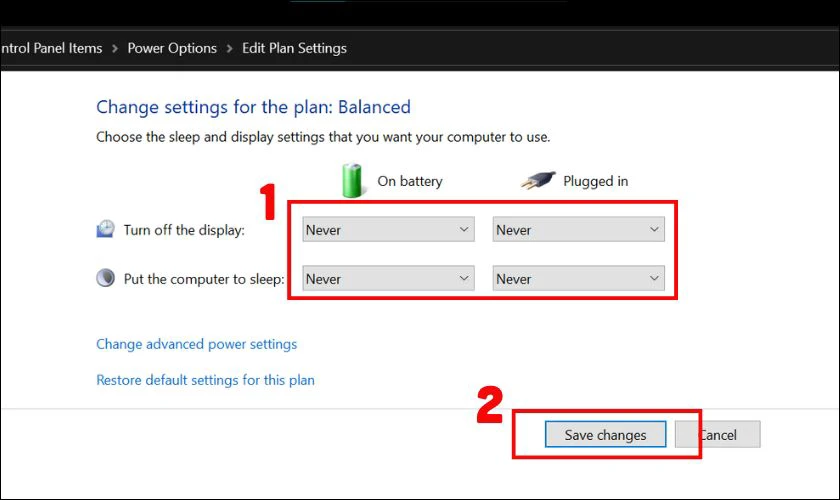Expand breadcrumb arrow after Power Options
Image resolution: width=840 pixels, height=500 pixels.
pos(229,48)
